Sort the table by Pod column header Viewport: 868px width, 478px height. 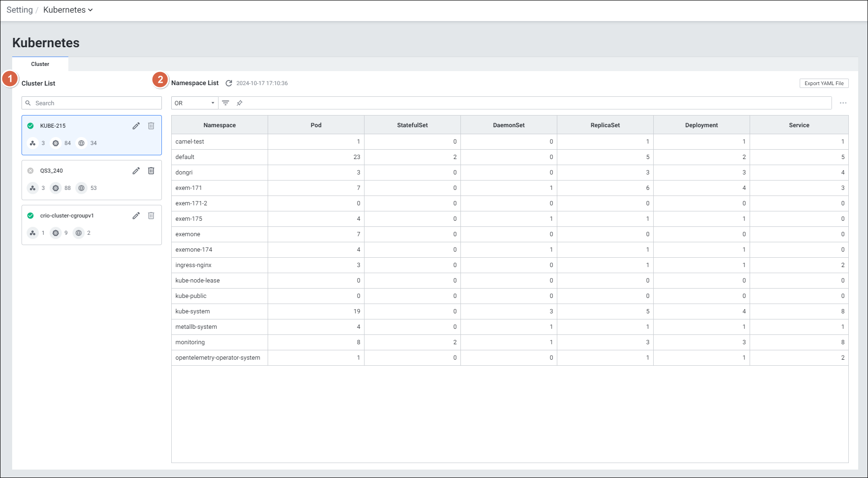pyautogui.click(x=316, y=125)
